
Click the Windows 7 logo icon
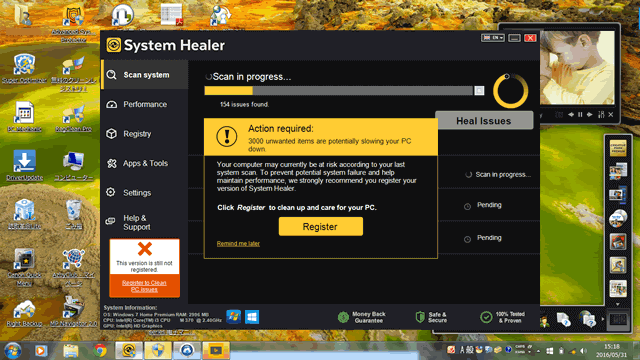pyautogui.click(x=233, y=317)
